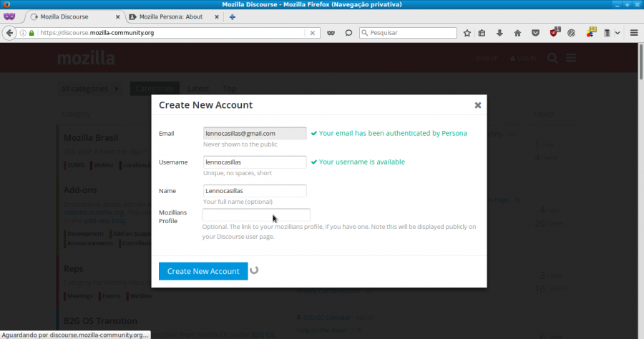Expand the dropdown arrow next to clipboard icon
This screenshot has width=644, height=339.
(x=618, y=33)
